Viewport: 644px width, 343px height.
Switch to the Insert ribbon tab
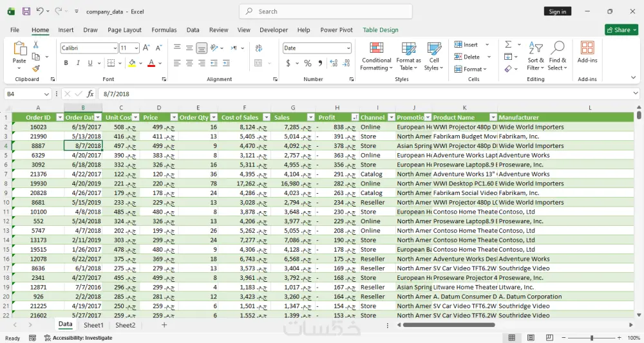coord(66,30)
